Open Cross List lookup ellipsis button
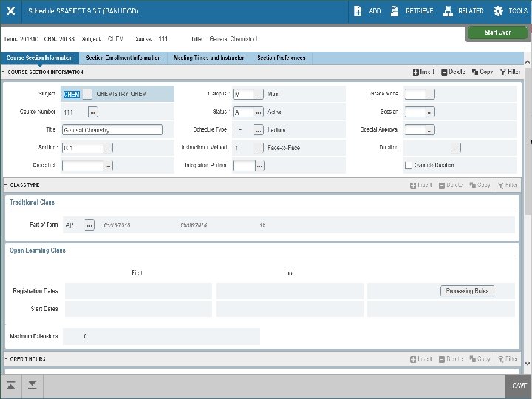The width and height of the screenshot is (532, 399). (x=108, y=166)
